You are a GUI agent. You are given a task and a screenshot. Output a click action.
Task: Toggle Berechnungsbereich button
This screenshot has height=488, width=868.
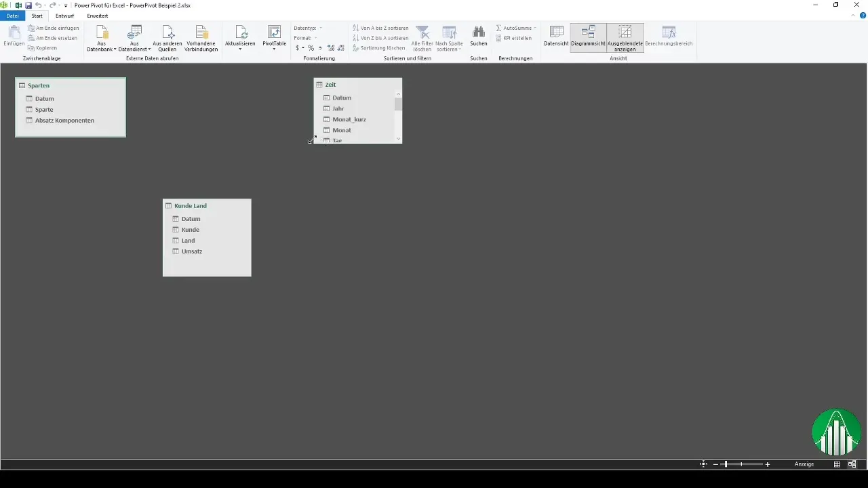tap(669, 36)
